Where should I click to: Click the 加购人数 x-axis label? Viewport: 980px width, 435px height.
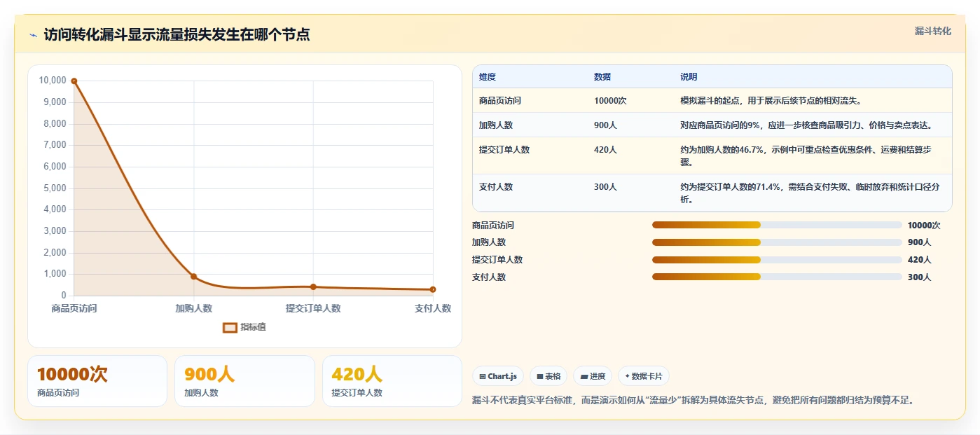point(194,308)
